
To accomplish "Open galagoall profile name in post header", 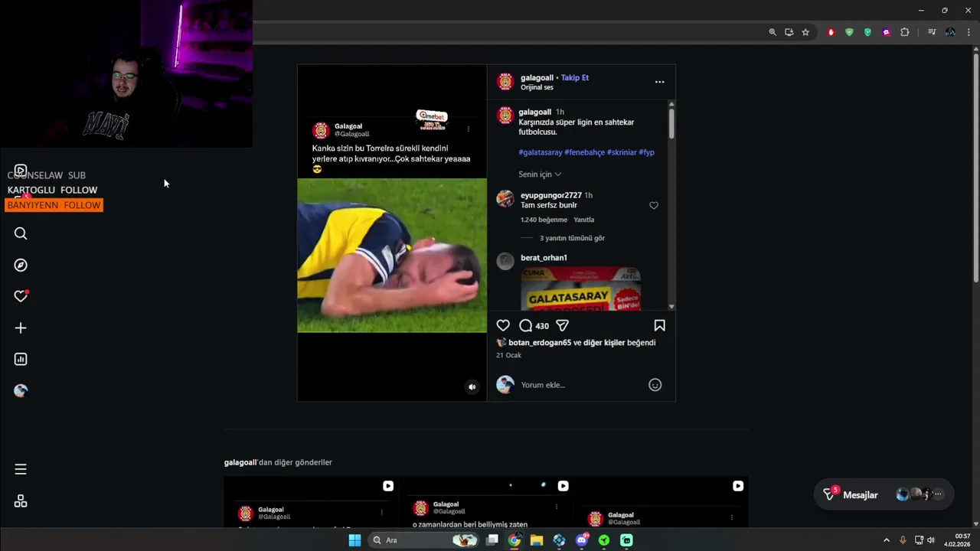I will tap(537, 77).
